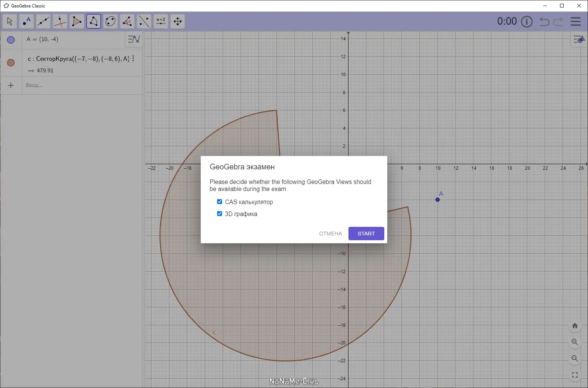Click the 479.91 area value
Viewport: 588px width, 388px height.
[45, 71]
